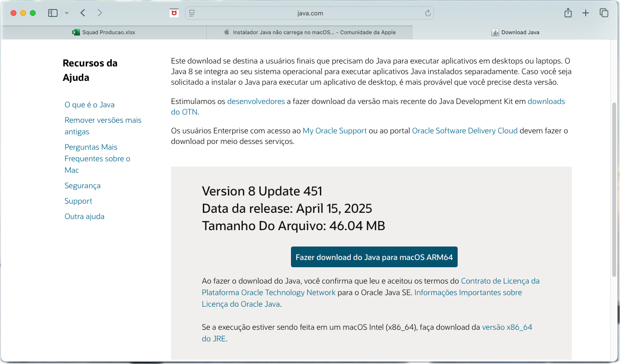This screenshot has height=364, width=620.
Task: Open the sidebar options dropdown chevron
Action: tap(66, 13)
